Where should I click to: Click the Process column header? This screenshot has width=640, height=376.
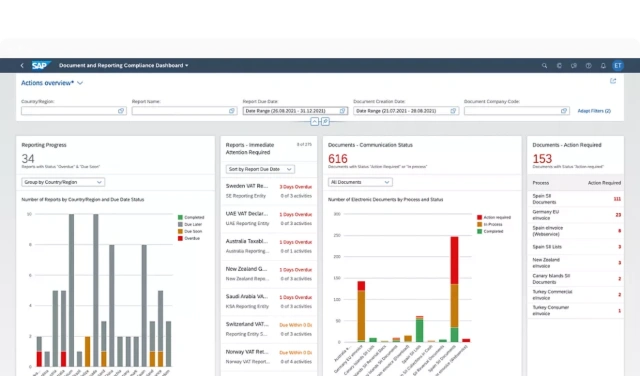pos(540,183)
